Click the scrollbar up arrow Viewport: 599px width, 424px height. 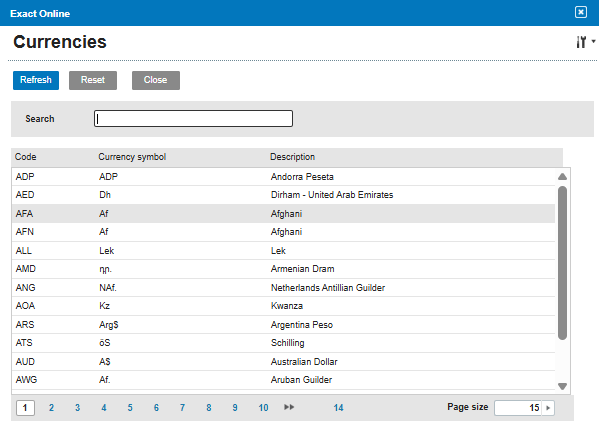[x=562, y=176]
